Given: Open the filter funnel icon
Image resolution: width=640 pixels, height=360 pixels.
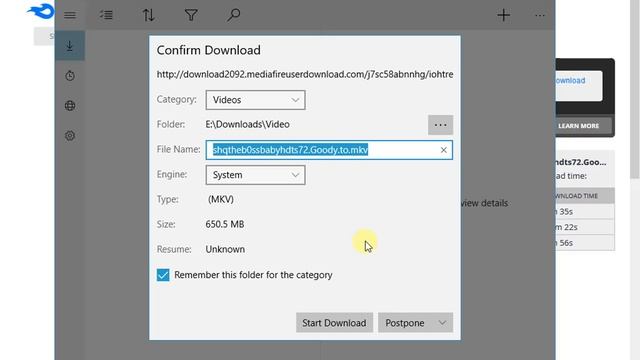Looking at the screenshot, I should 191,15.
